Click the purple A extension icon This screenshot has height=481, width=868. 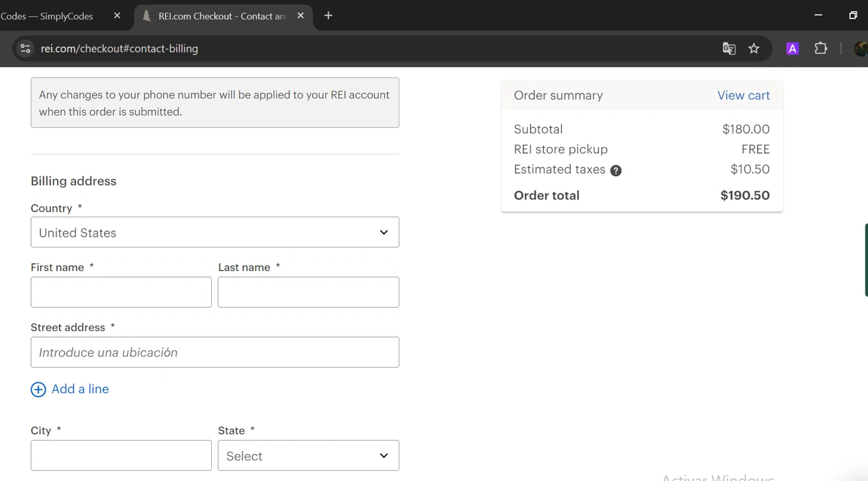point(792,49)
